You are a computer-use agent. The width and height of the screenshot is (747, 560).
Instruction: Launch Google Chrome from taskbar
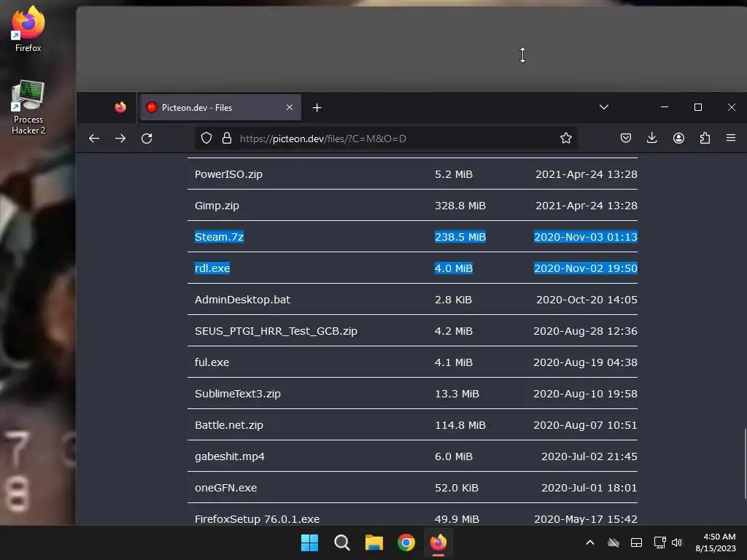click(x=406, y=542)
